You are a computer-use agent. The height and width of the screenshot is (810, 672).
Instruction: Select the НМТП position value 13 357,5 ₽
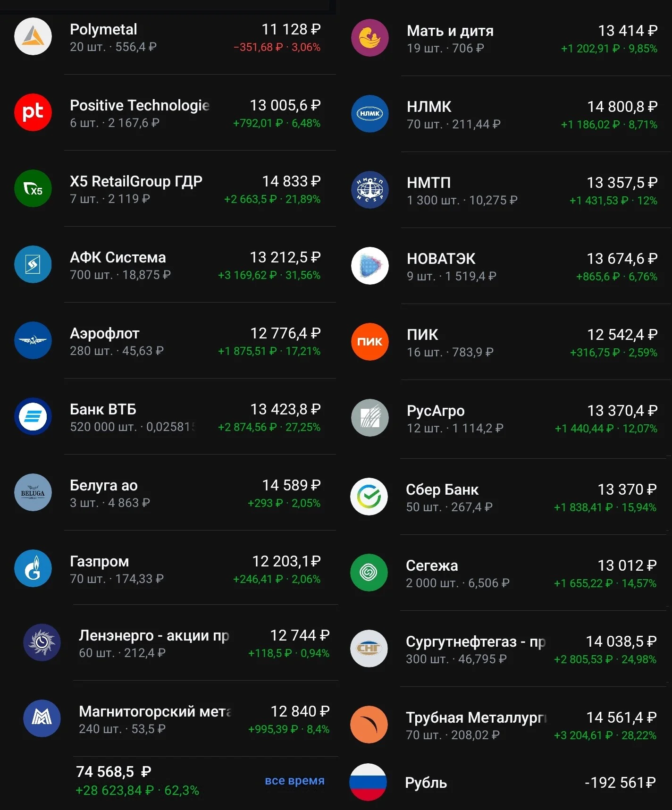tap(622, 183)
